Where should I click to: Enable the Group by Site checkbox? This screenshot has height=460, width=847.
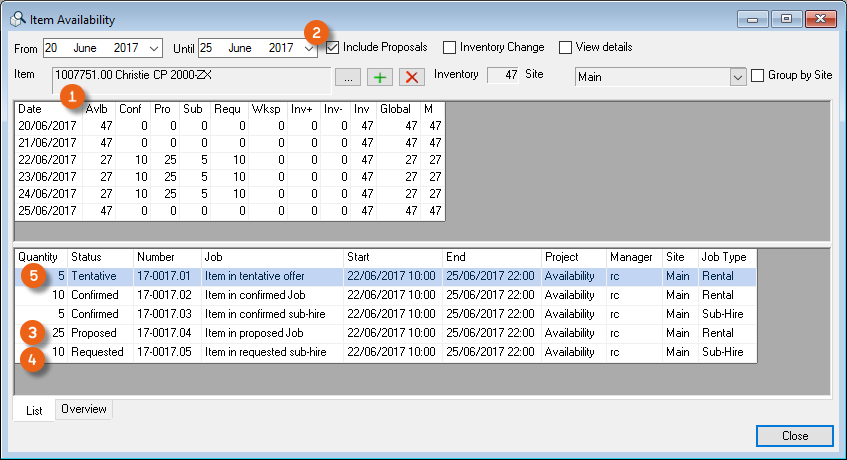coord(757,75)
